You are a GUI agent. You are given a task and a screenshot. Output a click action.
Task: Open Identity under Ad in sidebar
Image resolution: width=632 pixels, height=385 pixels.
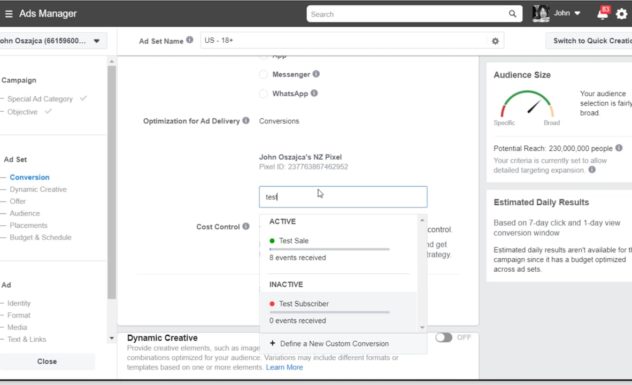[19, 303]
